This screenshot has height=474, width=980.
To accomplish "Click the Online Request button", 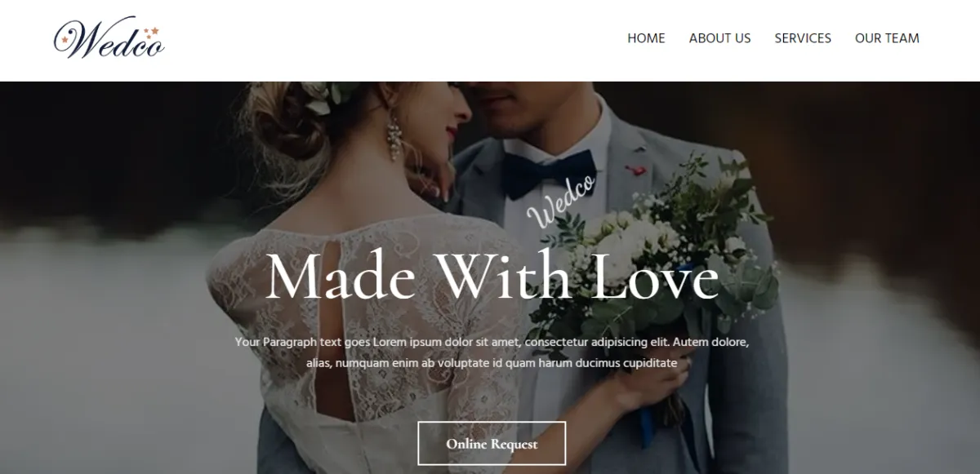I will (x=492, y=444).
